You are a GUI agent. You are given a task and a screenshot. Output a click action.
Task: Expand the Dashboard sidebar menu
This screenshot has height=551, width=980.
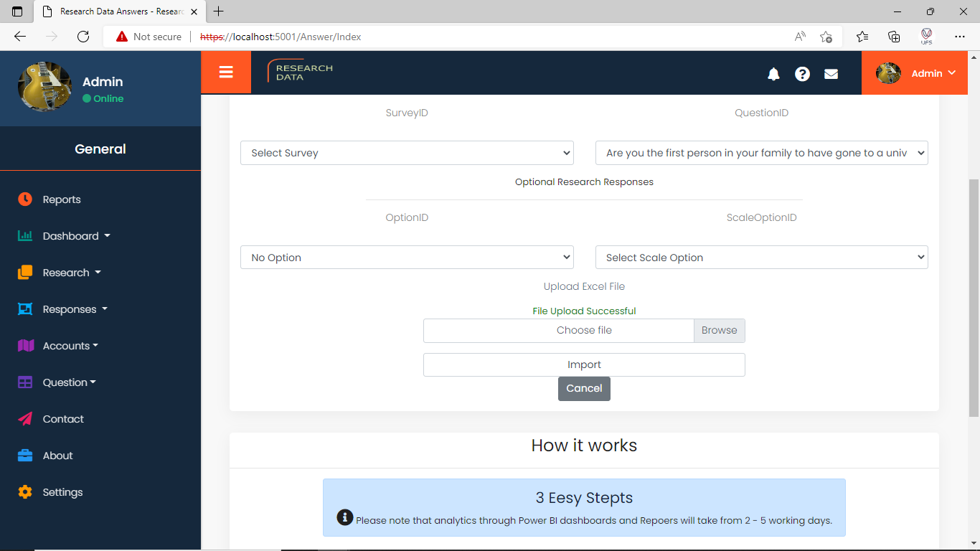(x=76, y=236)
